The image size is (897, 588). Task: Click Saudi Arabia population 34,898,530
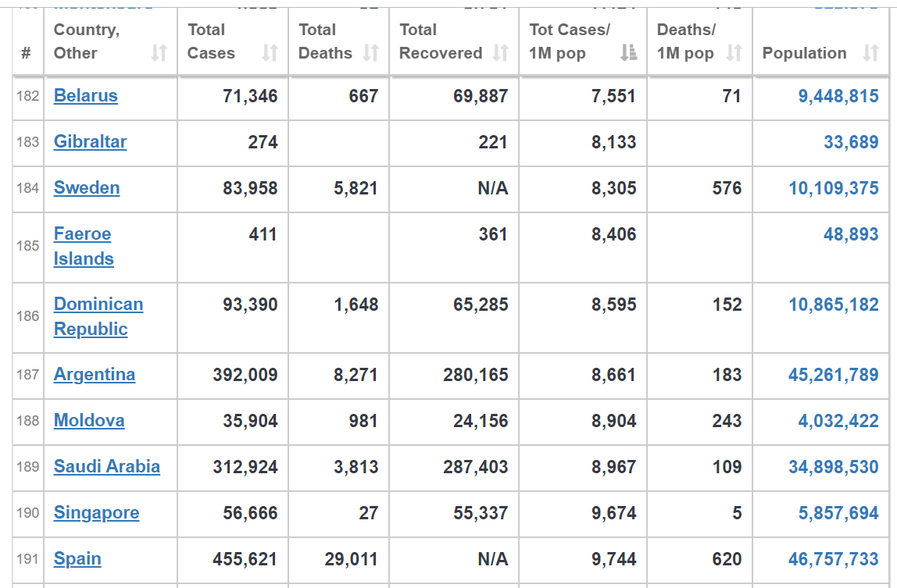tap(834, 467)
